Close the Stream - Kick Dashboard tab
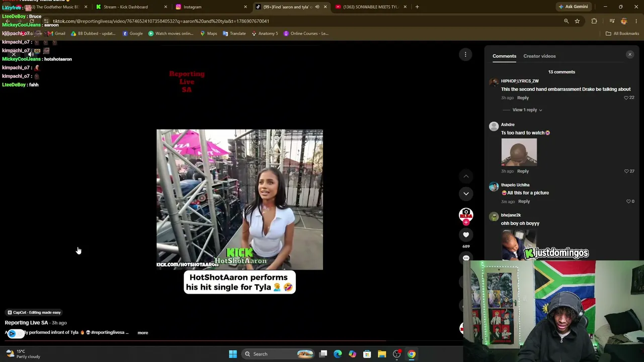The height and width of the screenshot is (362, 644). pos(166,7)
